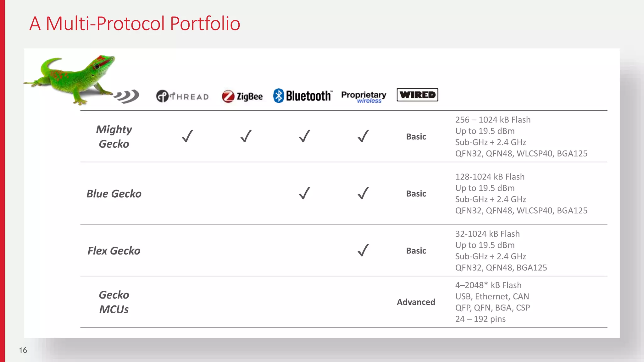The width and height of the screenshot is (644, 362).
Task: Click the Thread logo
Action: tap(182, 96)
